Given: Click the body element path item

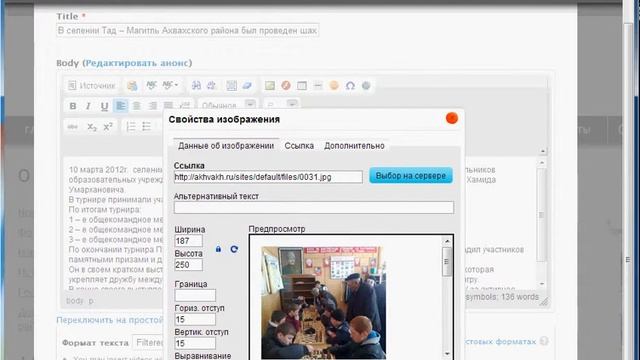Looking at the screenshot, I should point(75,301).
